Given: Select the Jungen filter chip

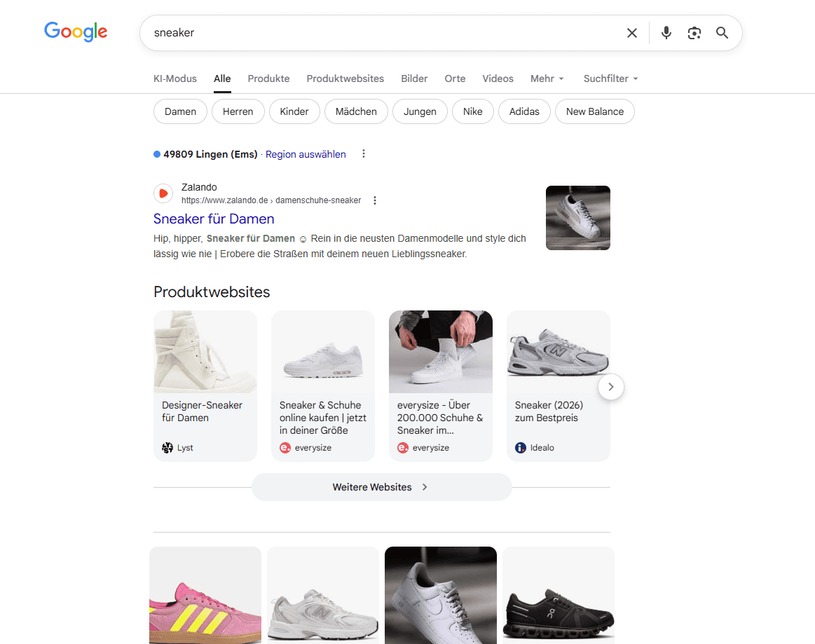Looking at the screenshot, I should [420, 111].
